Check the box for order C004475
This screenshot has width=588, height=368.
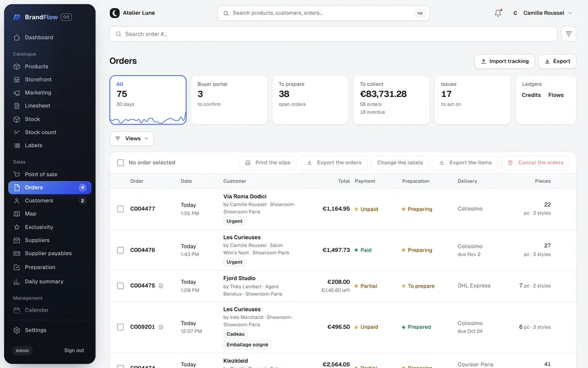[121, 286]
